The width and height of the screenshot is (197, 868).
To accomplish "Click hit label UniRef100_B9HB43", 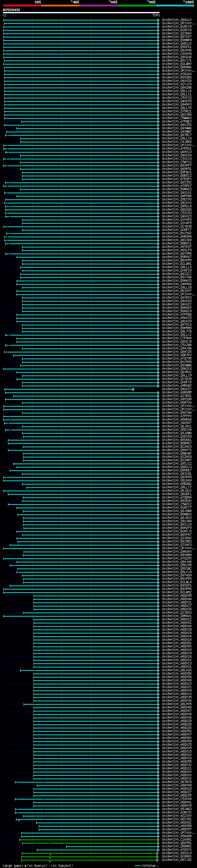I will tap(177, 515).
